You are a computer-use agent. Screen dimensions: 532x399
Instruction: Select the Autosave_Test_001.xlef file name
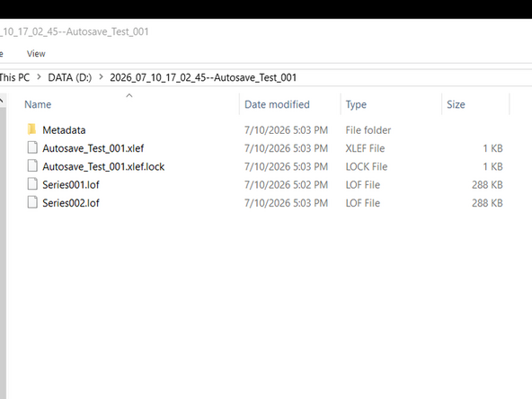point(93,148)
